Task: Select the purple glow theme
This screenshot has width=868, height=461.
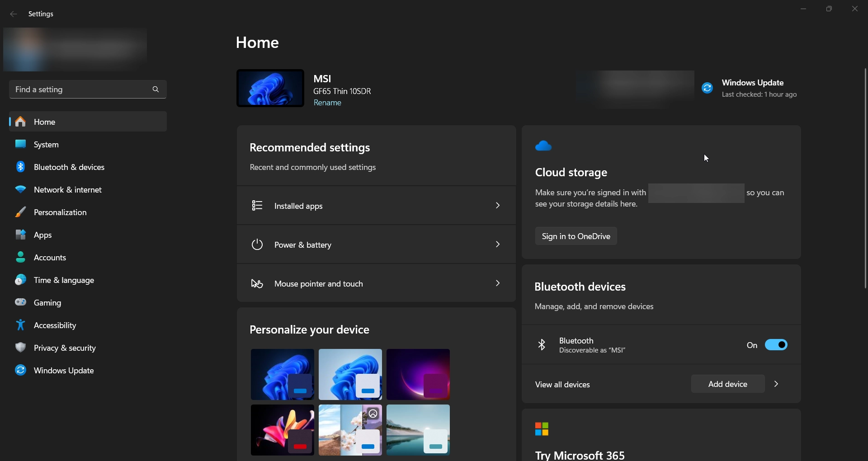Action: (x=418, y=374)
